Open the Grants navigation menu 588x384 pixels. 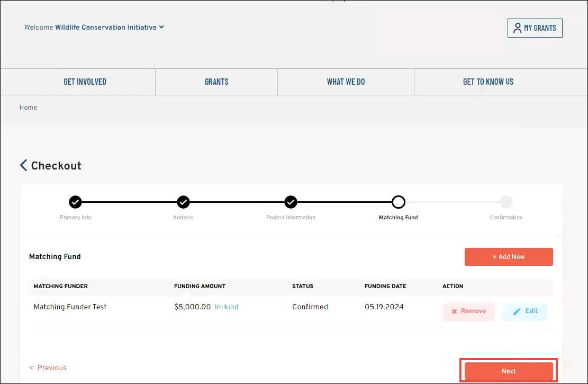pos(216,82)
